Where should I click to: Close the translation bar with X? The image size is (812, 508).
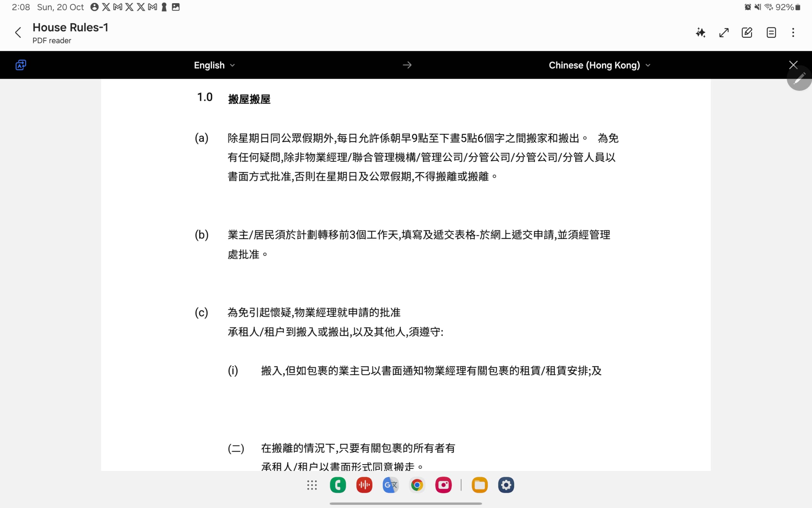793,65
